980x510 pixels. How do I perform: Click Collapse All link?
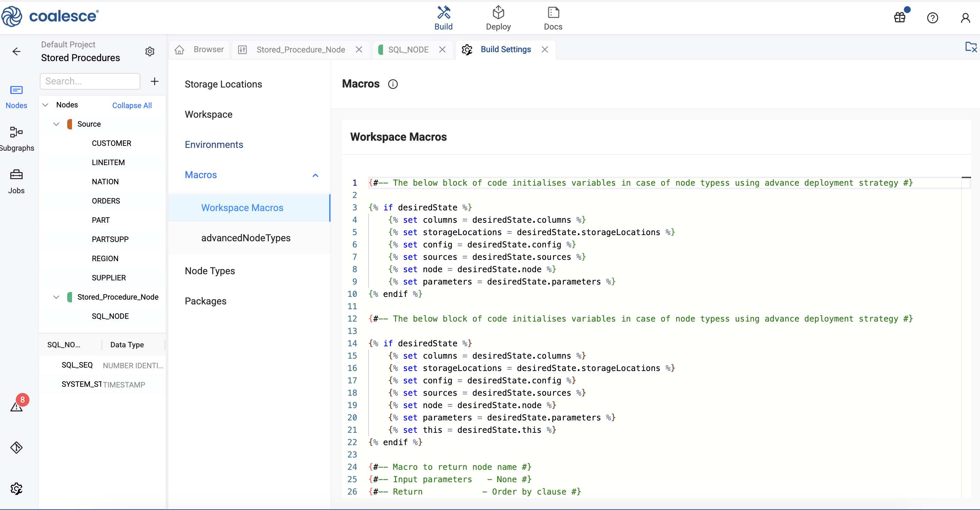[x=132, y=105]
